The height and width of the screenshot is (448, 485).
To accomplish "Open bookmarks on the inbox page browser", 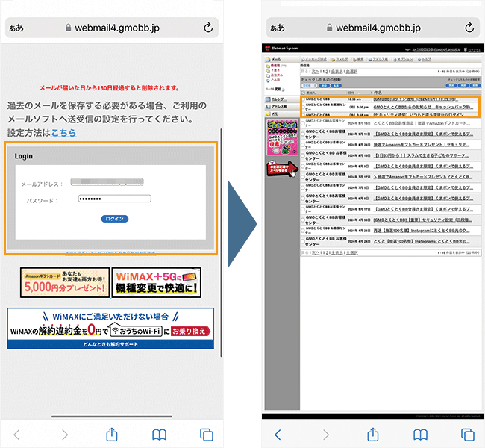I will tap(420, 435).
